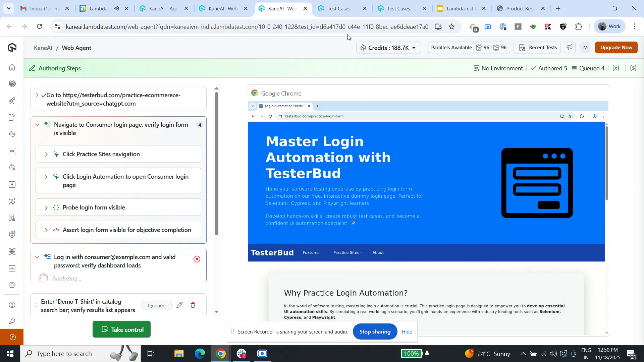The height and width of the screenshot is (362, 644).
Task: Stop the running 'Log in' step
Action: [x=197, y=259]
